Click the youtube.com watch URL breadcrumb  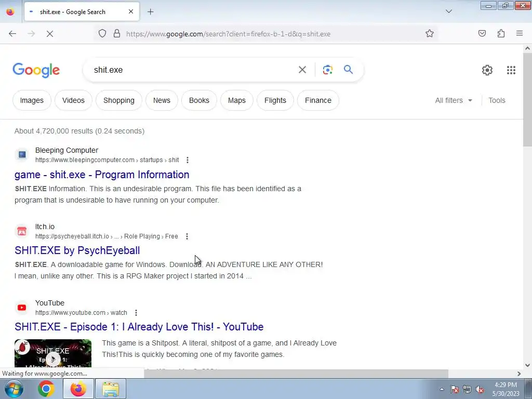click(81, 313)
